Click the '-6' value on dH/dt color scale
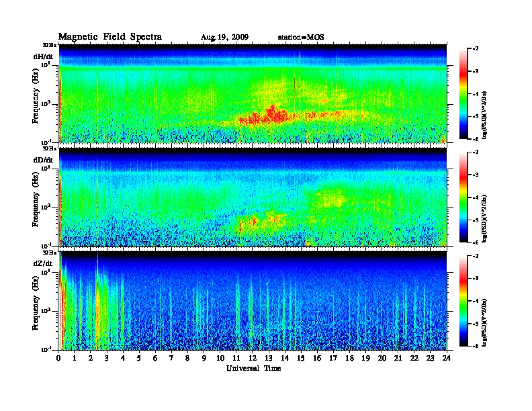 (476, 139)
